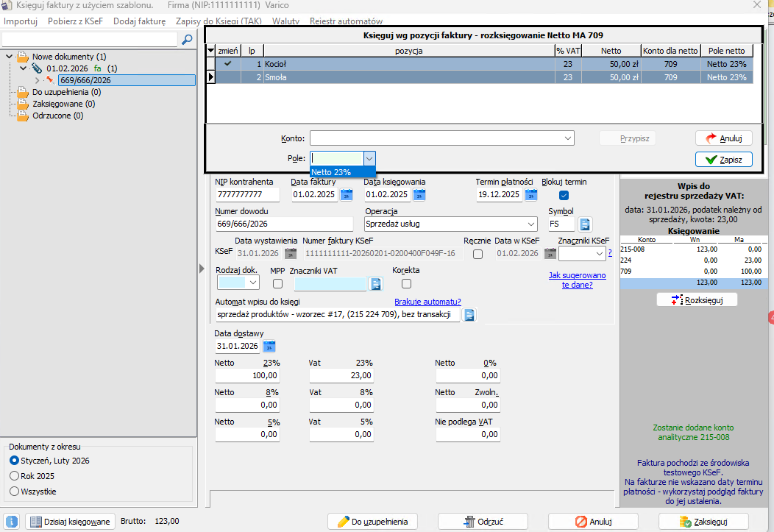Open calendar for Termin płatności
The width and height of the screenshot is (774, 532).
(530, 195)
